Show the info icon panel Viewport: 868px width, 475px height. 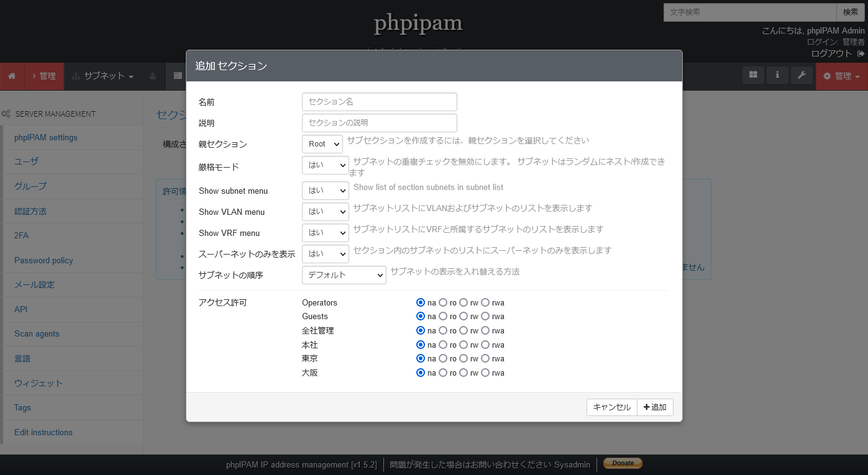click(777, 75)
